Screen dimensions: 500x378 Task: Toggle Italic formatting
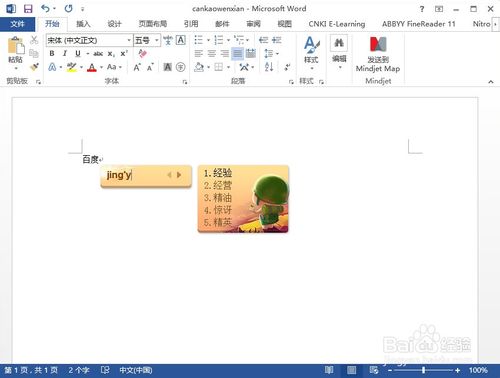pyautogui.click(x=65, y=53)
